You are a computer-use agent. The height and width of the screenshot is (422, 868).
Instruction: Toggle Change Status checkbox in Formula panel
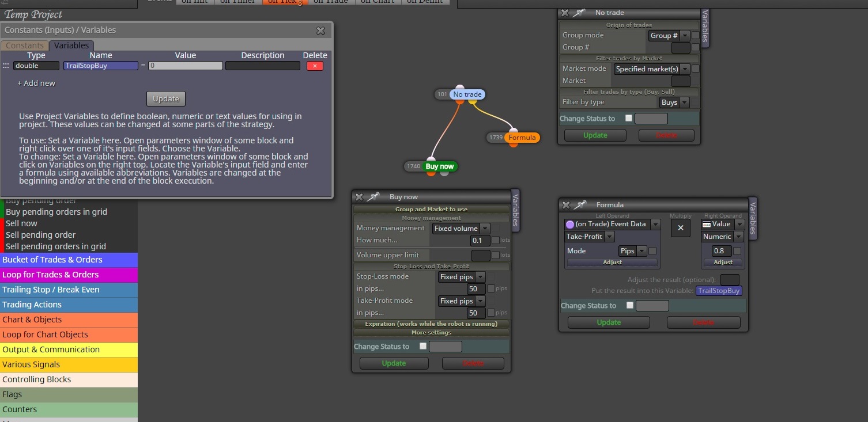coord(629,306)
